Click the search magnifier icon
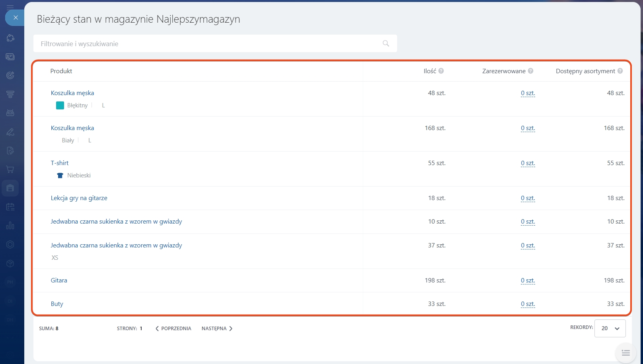643x364 pixels. [x=386, y=43]
